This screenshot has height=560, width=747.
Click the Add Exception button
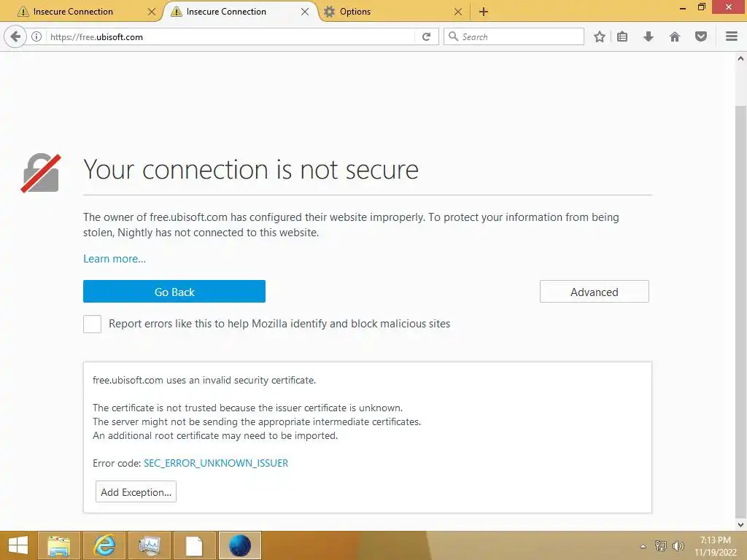click(136, 492)
